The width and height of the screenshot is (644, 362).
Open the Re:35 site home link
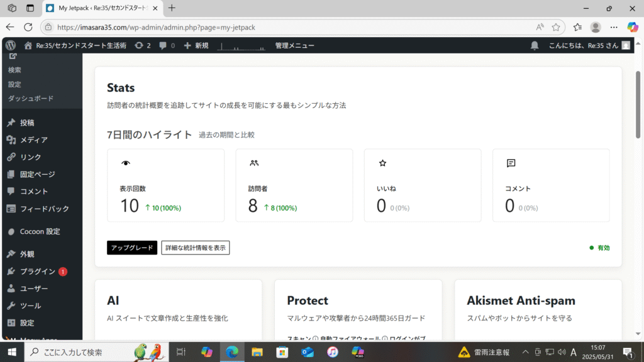(75, 45)
